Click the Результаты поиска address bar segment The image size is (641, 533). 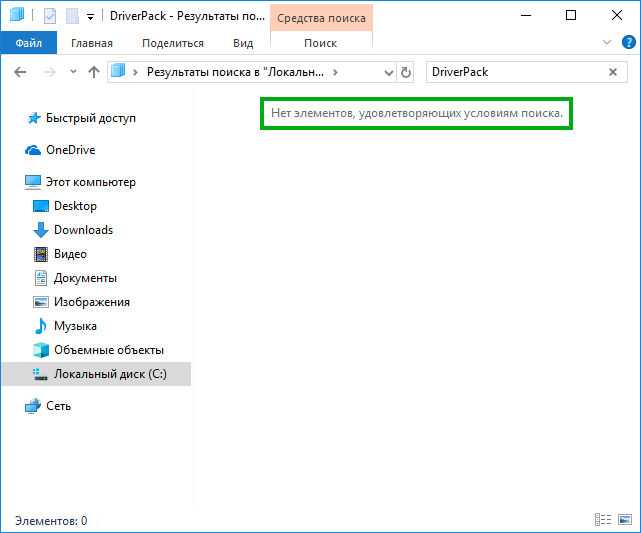[x=235, y=72]
